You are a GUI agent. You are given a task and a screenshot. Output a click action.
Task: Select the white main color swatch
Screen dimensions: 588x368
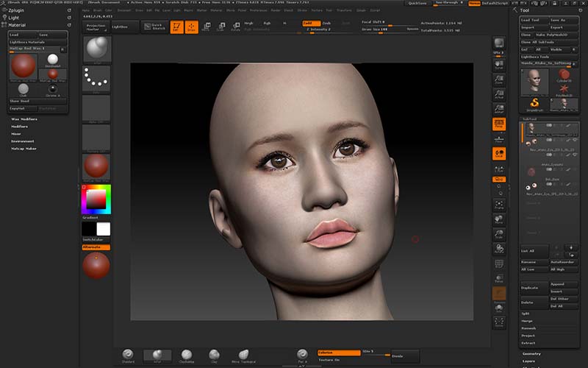[104, 229]
